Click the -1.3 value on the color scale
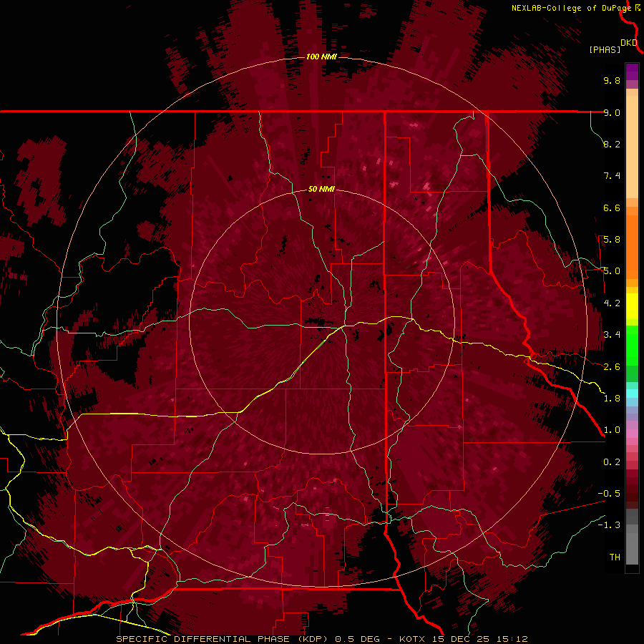Screen dimensions: 644x644 [x=609, y=525]
